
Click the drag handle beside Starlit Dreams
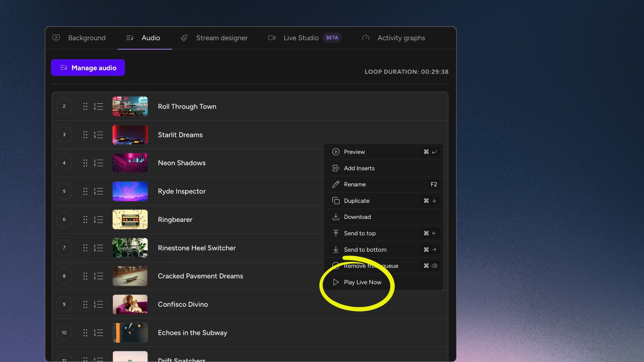coord(85,135)
